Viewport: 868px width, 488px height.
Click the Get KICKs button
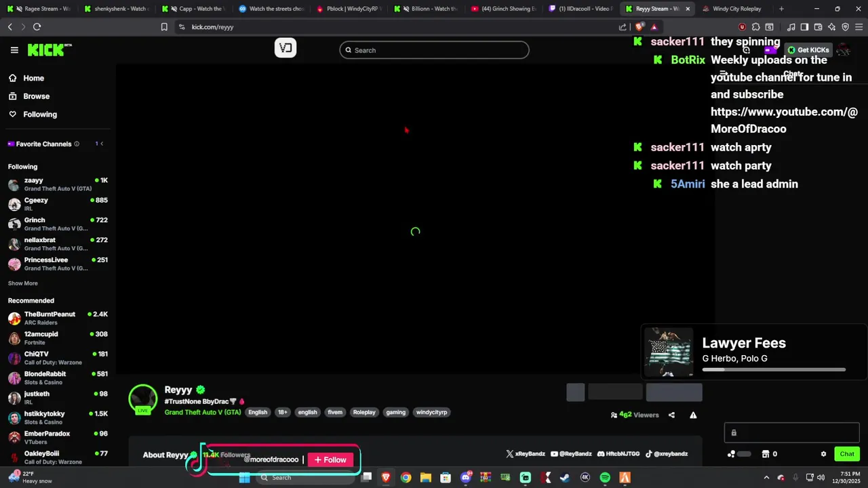[x=808, y=49]
